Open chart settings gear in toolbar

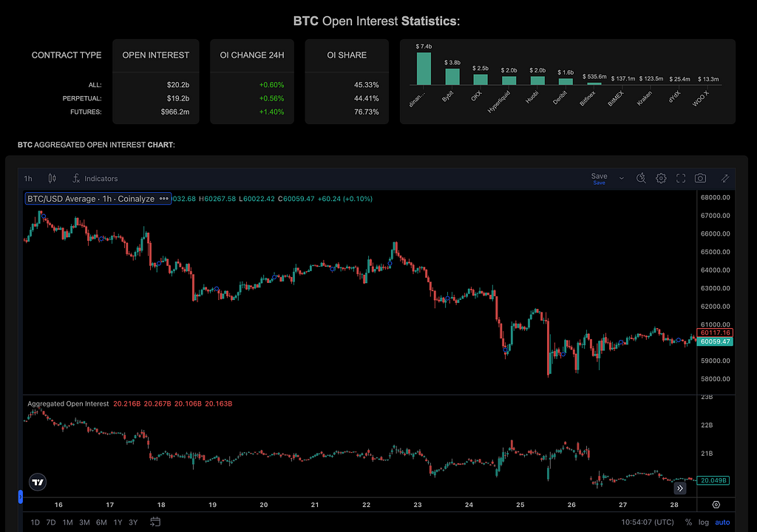tap(661, 179)
